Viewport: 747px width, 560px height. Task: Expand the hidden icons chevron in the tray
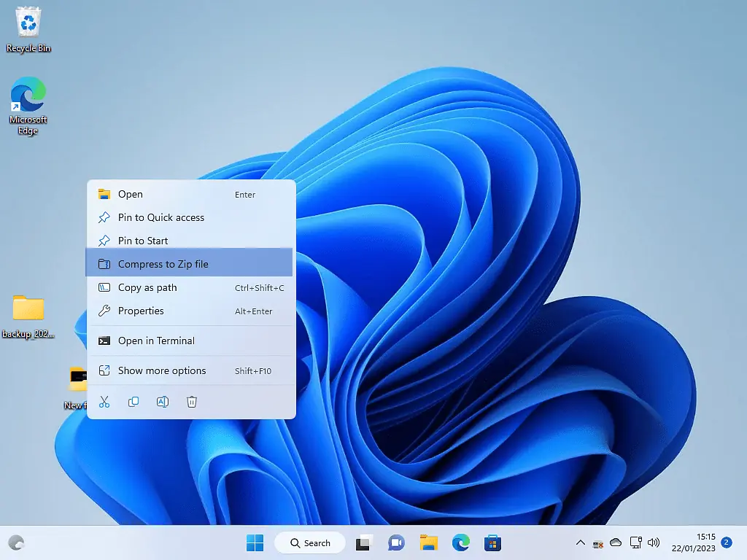click(x=580, y=542)
